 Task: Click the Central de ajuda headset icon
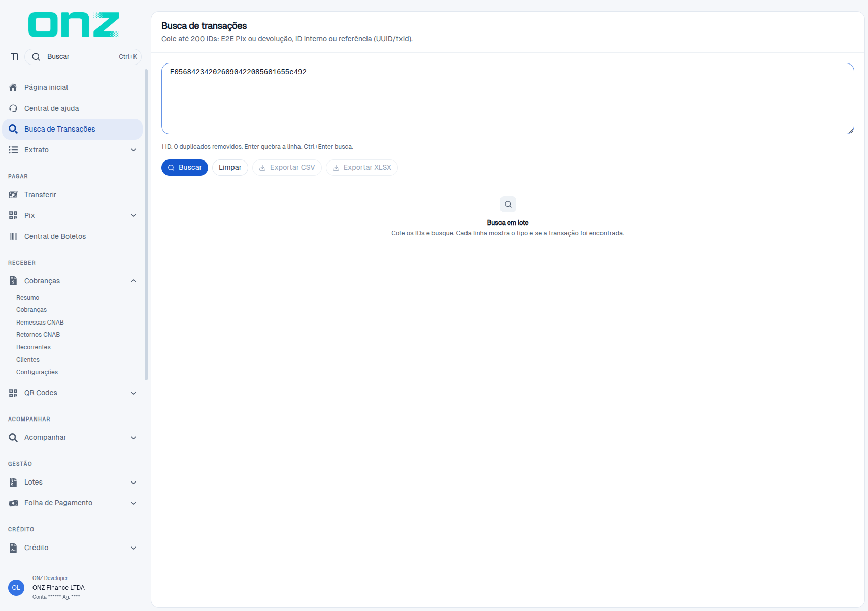13,108
